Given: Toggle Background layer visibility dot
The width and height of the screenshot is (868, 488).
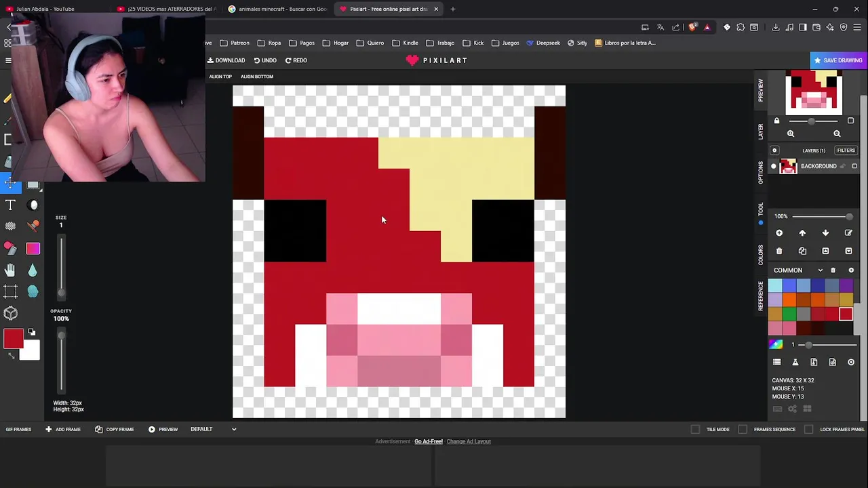Looking at the screenshot, I should tap(774, 166).
